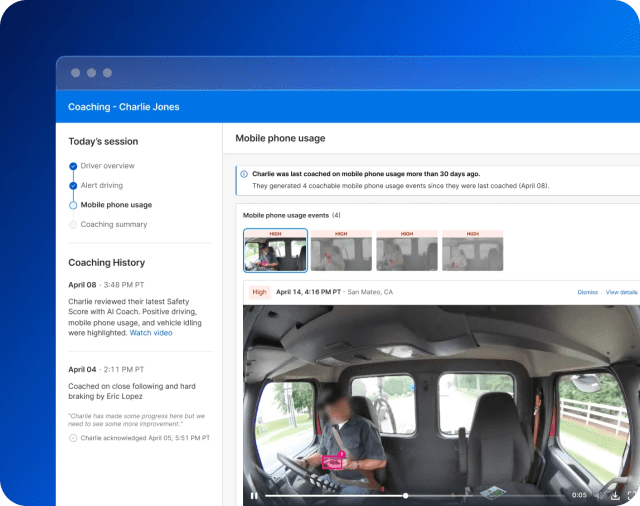Click the video progress bar handle
The width and height of the screenshot is (640, 506).
[x=405, y=496]
